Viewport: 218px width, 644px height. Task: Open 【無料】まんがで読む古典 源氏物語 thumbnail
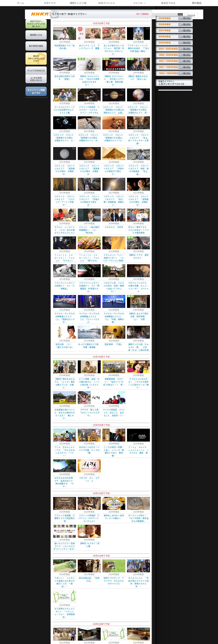pos(139,301)
